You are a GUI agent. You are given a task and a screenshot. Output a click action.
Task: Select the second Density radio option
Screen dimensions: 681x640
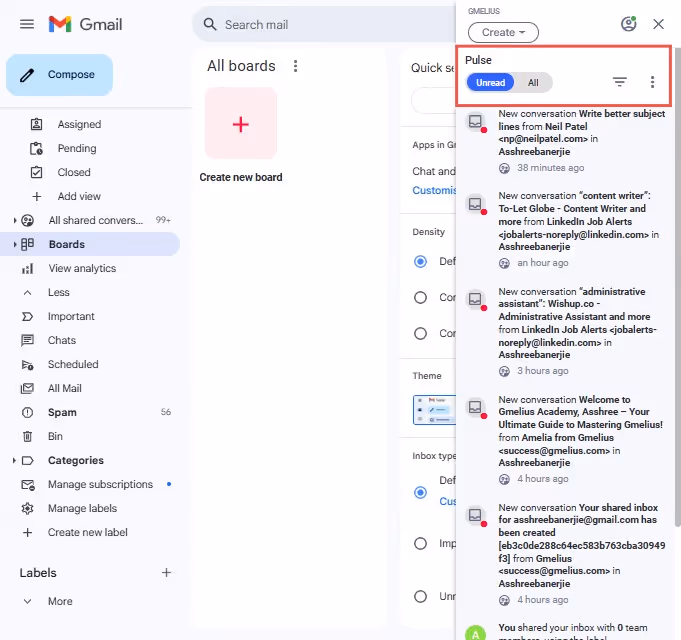420,297
